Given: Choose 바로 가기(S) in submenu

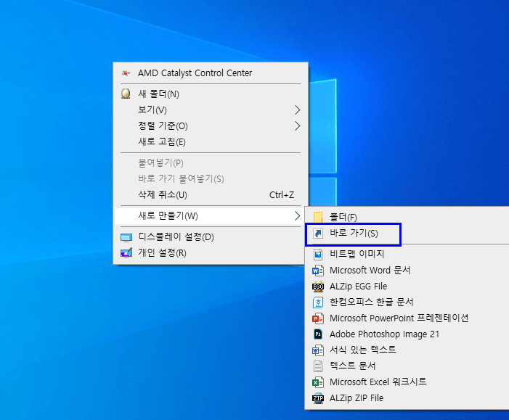Looking at the screenshot, I should [x=407, y=233].
